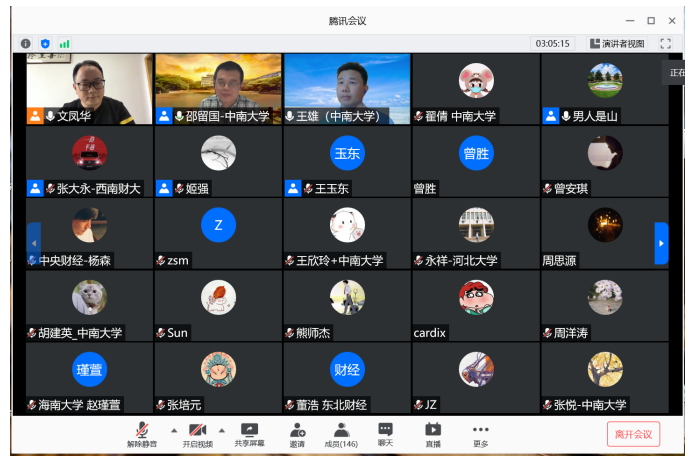The width and height of the screenshot is (693, 463).
Task: Click the blue security shield icon
Action: click(45, 44)
